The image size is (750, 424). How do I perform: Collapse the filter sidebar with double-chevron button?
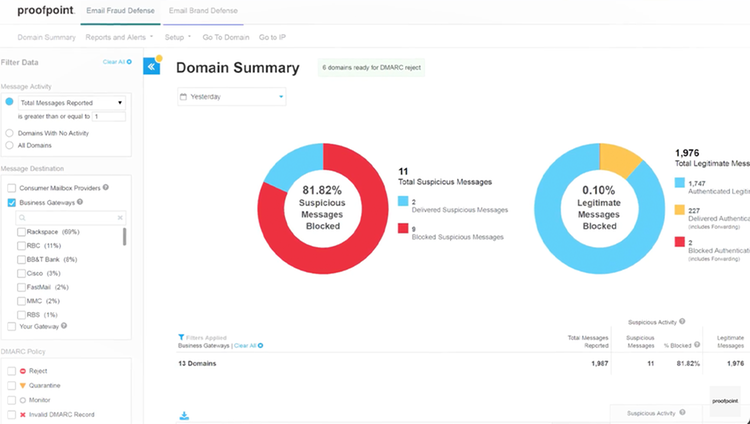[152, 66]
